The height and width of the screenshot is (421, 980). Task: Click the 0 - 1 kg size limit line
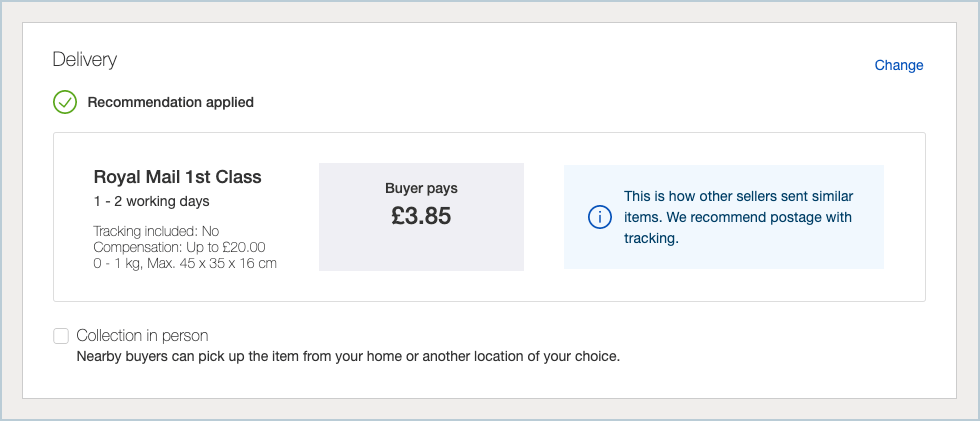coord(185,264)
